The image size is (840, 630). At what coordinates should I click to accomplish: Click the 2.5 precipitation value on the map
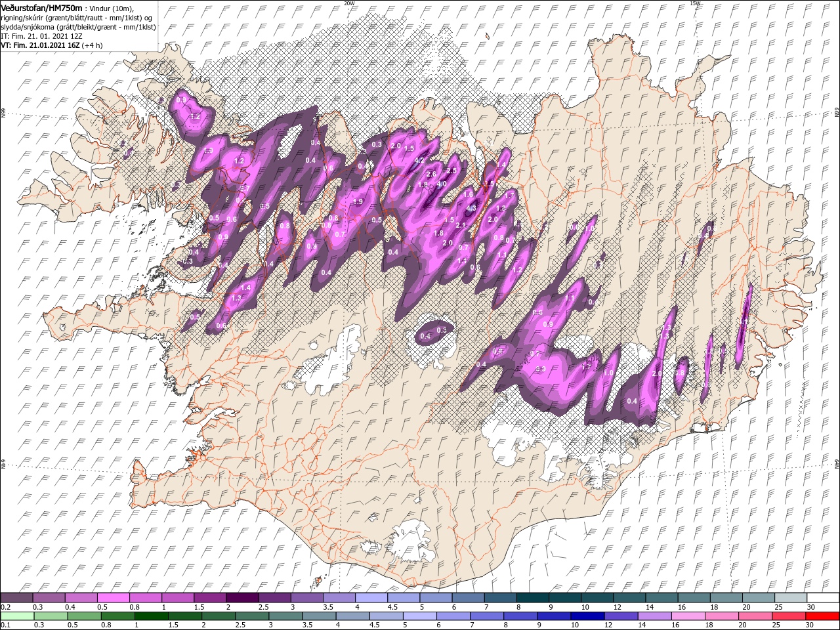(x=451, y=171)
